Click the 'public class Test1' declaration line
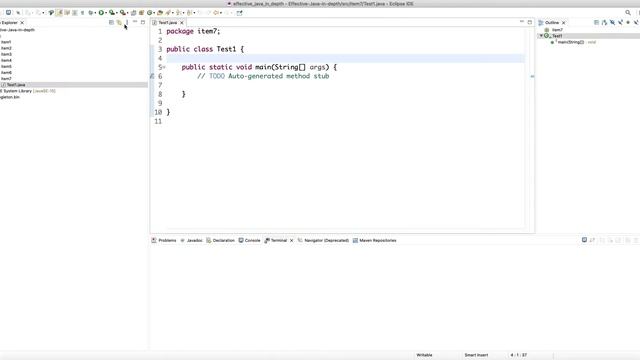The height and width of the screenshot is (360, 640). tap(205, 49)
